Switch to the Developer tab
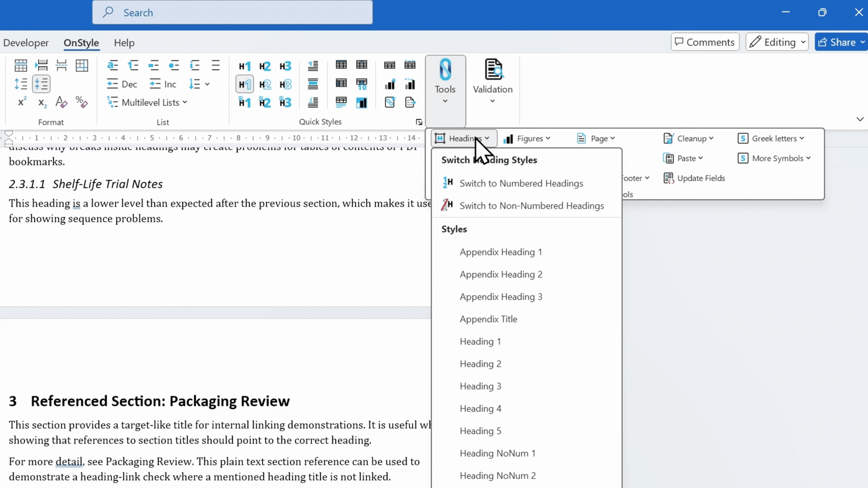868x488 pixels. click(x=26, y=43)
